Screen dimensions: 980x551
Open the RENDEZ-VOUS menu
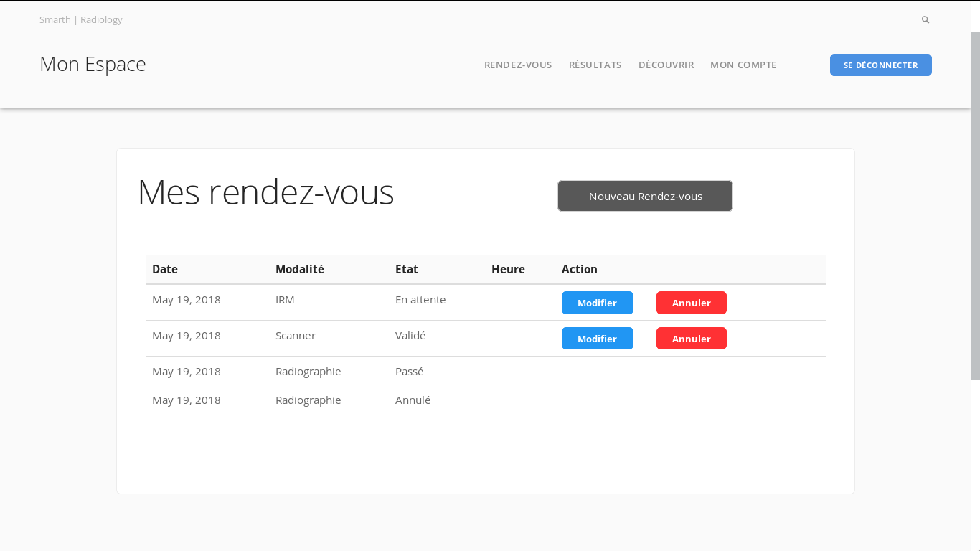pyautogui.click(x=518, y=65)
